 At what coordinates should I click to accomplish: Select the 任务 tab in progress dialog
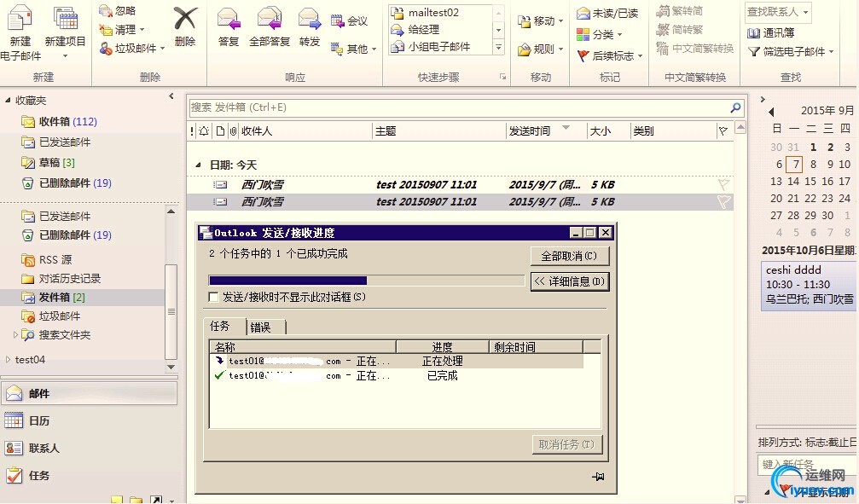point(221,325)
